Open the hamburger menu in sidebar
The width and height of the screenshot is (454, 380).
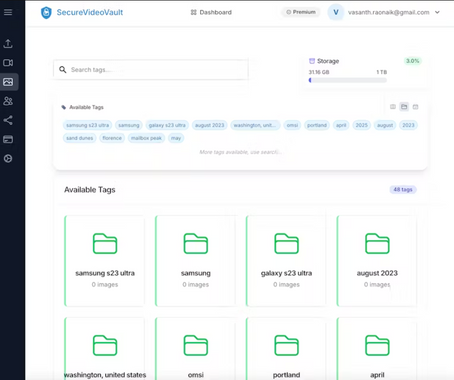[x=8, y=12]
